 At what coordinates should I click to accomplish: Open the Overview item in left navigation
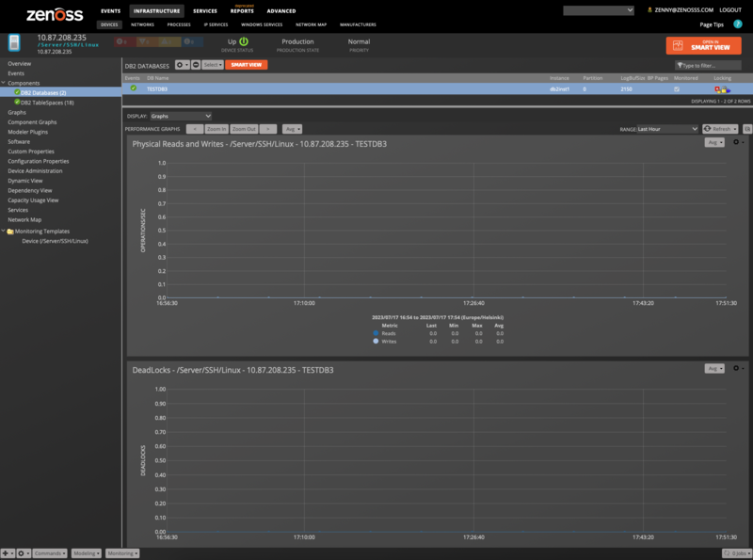(x=19, y=63)
